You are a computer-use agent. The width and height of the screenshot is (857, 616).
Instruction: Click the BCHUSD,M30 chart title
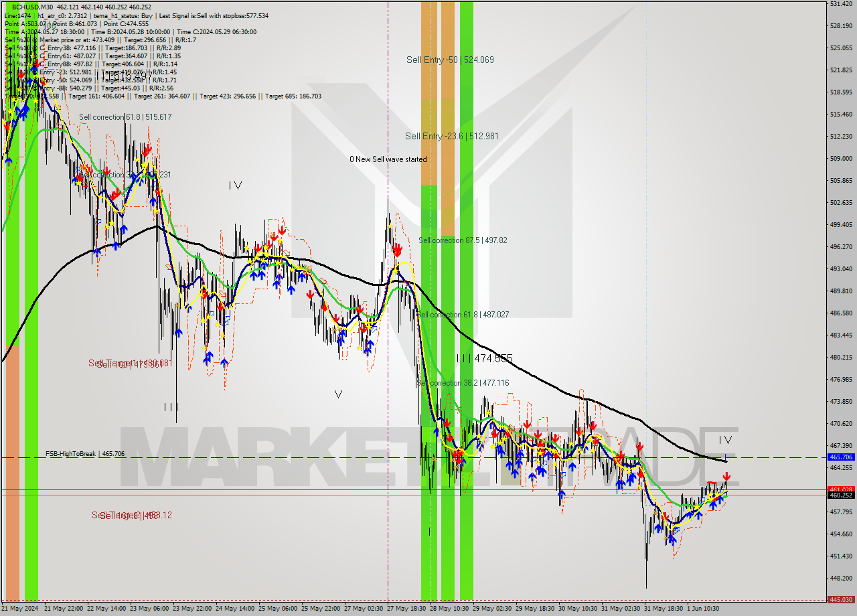31,7
